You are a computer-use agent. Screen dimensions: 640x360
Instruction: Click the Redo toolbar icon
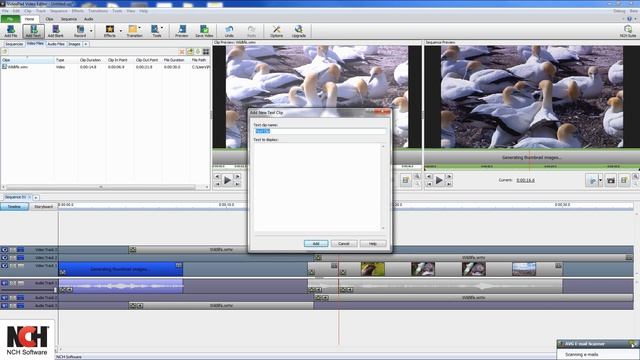(251, 31)
